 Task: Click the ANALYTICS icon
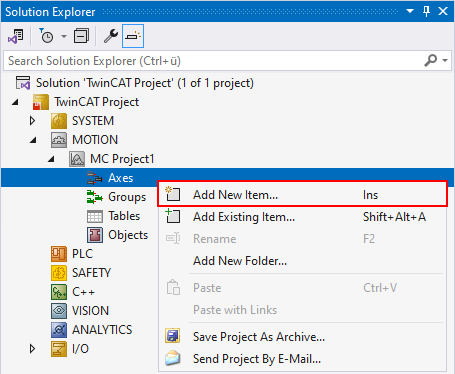click(x=59, y=330)
